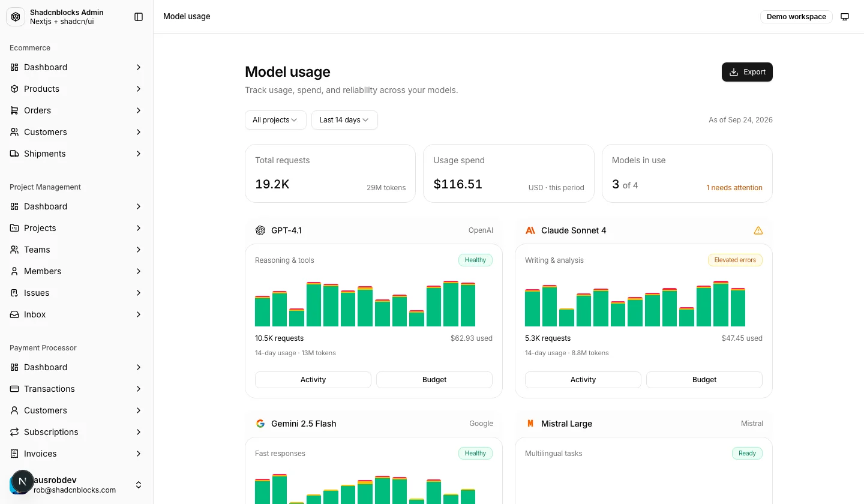Click the Subscriptions repeat icon in sidebar
The image size is (864, 504).
14,432
